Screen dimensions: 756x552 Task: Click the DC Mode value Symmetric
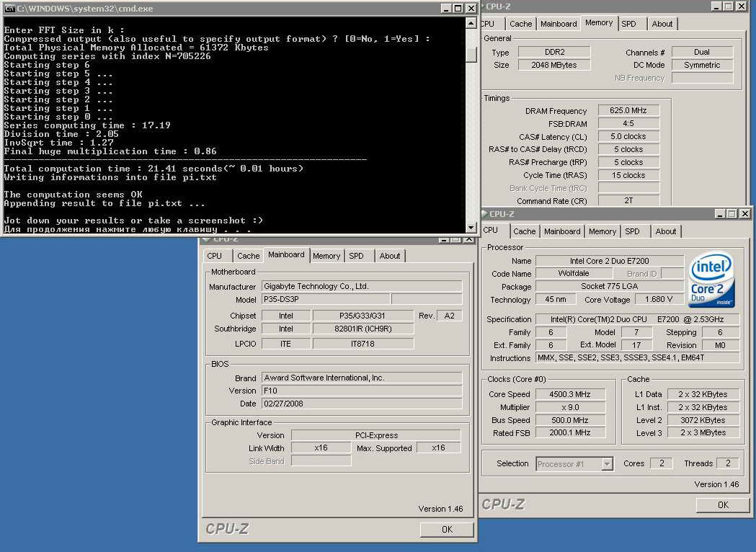click(x=702, y=65)
